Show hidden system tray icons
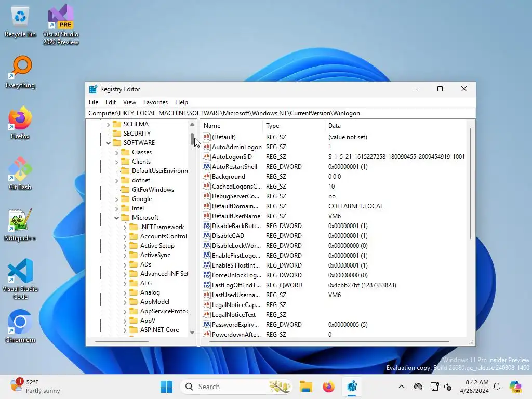 coord(402,387)
